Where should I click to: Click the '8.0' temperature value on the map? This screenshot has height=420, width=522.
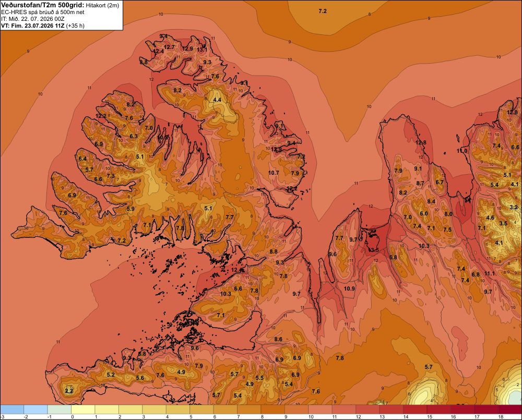point(448,214)
